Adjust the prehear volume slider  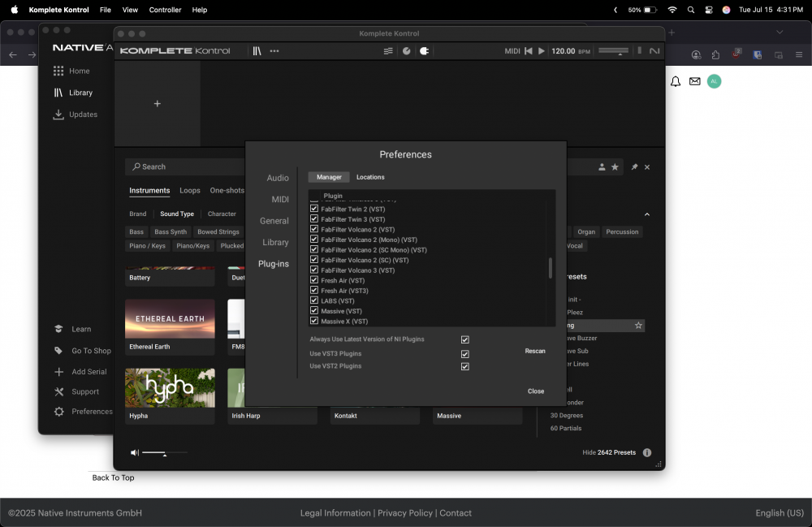click(165, 452)
